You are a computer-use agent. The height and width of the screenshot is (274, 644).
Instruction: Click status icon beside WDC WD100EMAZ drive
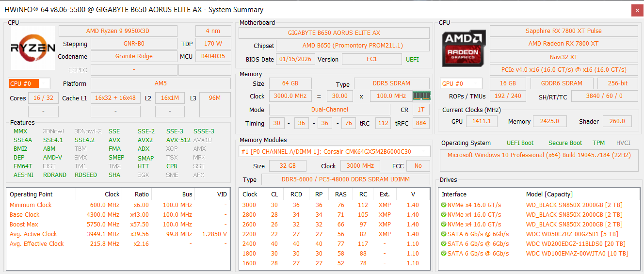(x=444, y=254)
